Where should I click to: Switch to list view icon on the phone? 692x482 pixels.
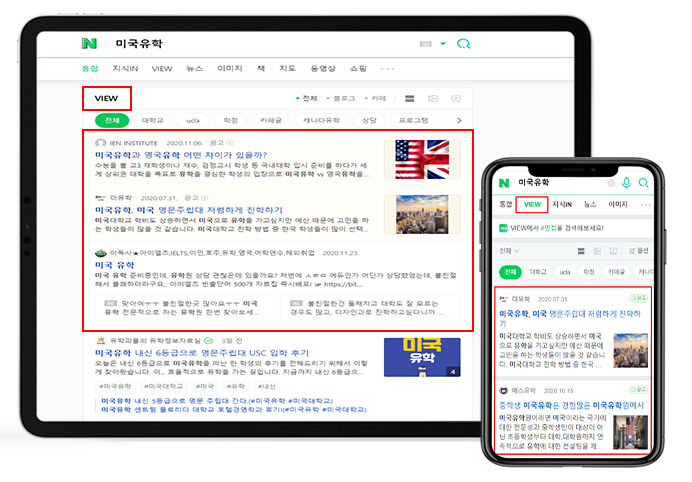(x=581, y=251)
